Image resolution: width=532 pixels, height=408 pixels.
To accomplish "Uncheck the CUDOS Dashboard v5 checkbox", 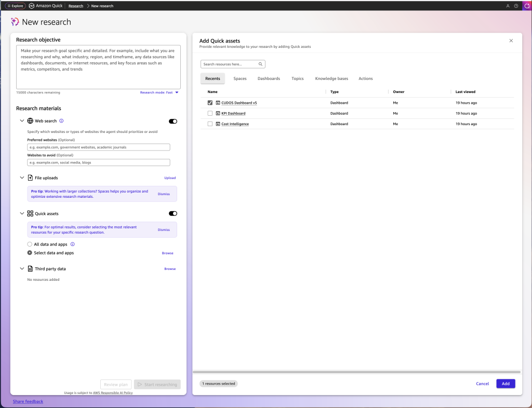I will point(210,103).
